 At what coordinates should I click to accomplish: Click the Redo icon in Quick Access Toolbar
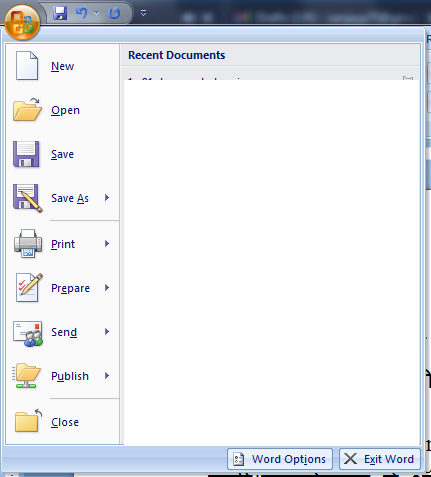114,13
